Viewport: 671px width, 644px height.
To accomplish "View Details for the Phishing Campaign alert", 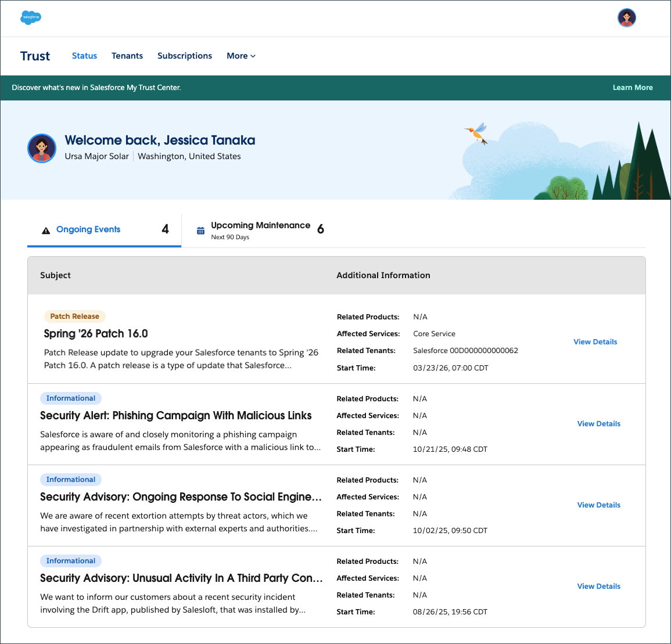I will click(598, 424).
